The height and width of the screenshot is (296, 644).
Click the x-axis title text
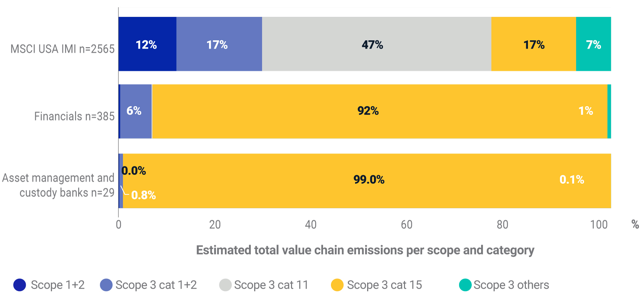point(365,250)
